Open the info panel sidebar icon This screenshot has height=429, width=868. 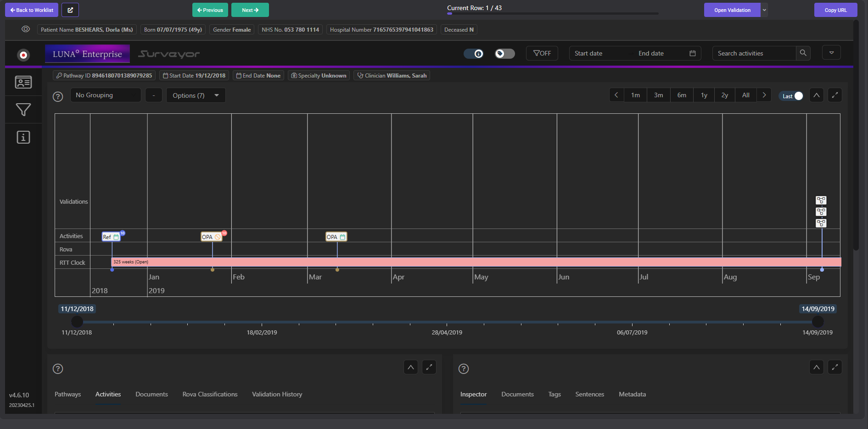(23, 137)
